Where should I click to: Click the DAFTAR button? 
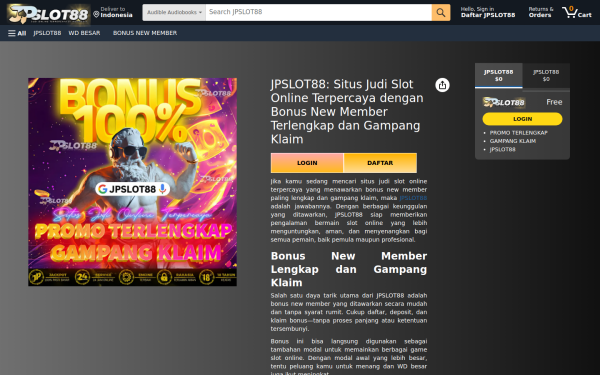380,163
